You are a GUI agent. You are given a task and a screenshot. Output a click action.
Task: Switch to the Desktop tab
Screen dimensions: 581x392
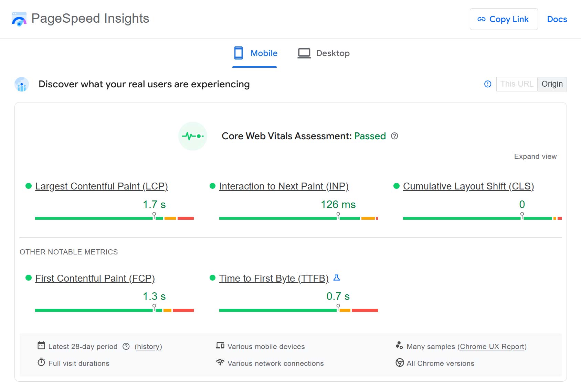coord(323,53)
